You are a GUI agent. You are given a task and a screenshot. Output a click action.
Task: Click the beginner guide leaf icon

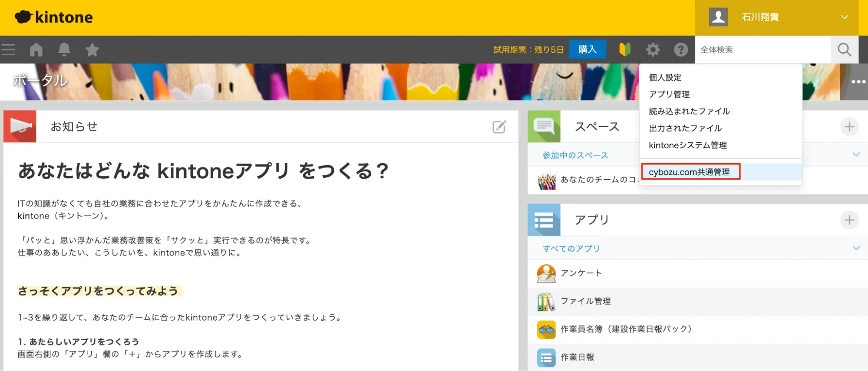625,50
